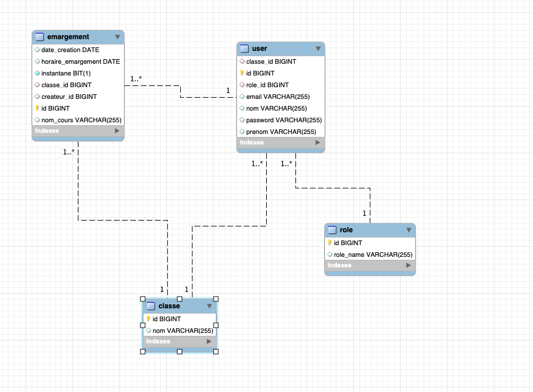Select the role_name VARCHAR(255) column
Image resolution: width=533 pixels, height=392 pixels.
[373, 255]
